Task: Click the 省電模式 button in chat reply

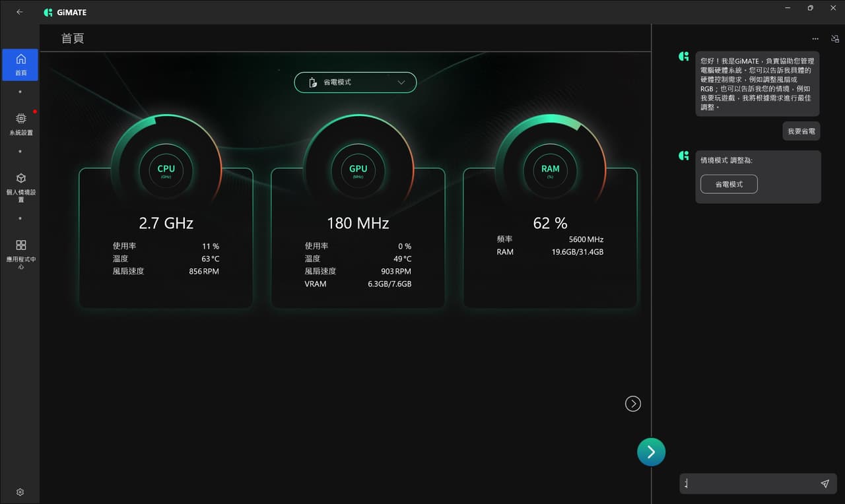Action: tap(729, 184)
